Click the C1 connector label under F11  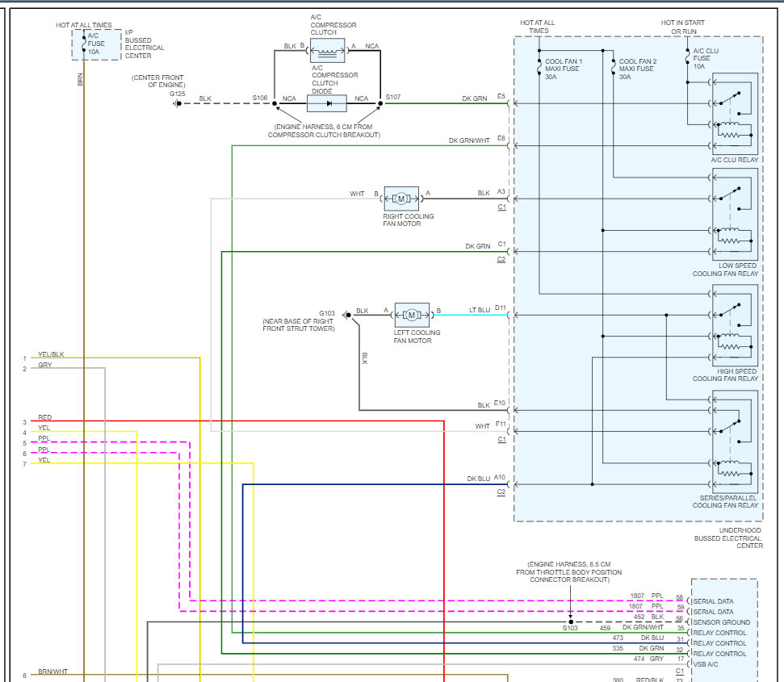pyautogui.click(x=502, y=440)
